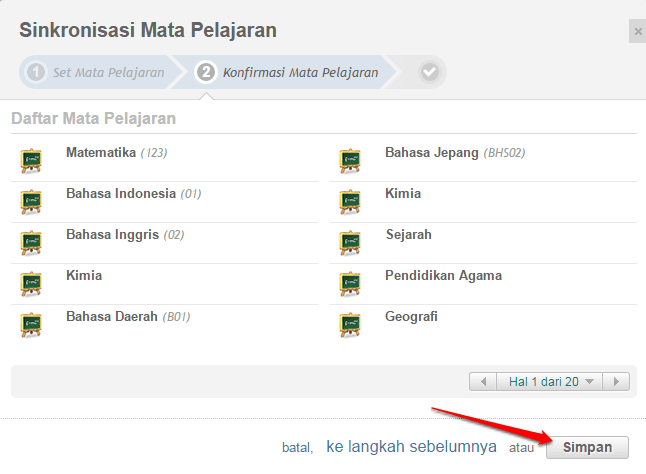
Task: Select Bahasa Jepang subject name
Action: coord(431,153)
